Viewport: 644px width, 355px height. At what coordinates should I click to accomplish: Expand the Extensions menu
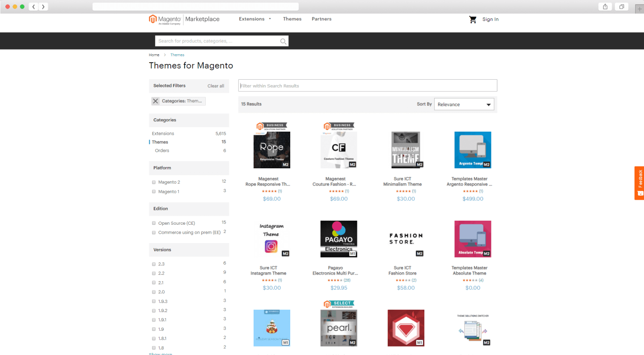[255, 19]
